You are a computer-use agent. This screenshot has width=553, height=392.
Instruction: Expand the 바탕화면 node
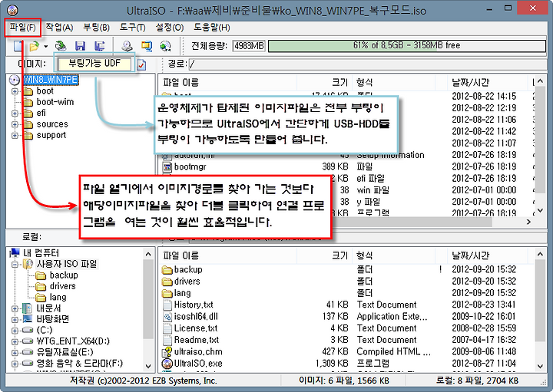tap(15, 320)
